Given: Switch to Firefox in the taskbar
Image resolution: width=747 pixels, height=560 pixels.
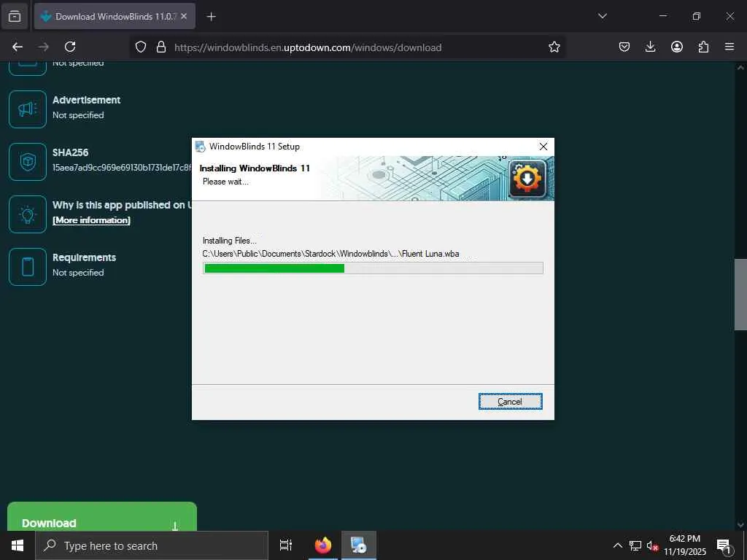Looking at the screenshot, I should click(x=323, y=545).
